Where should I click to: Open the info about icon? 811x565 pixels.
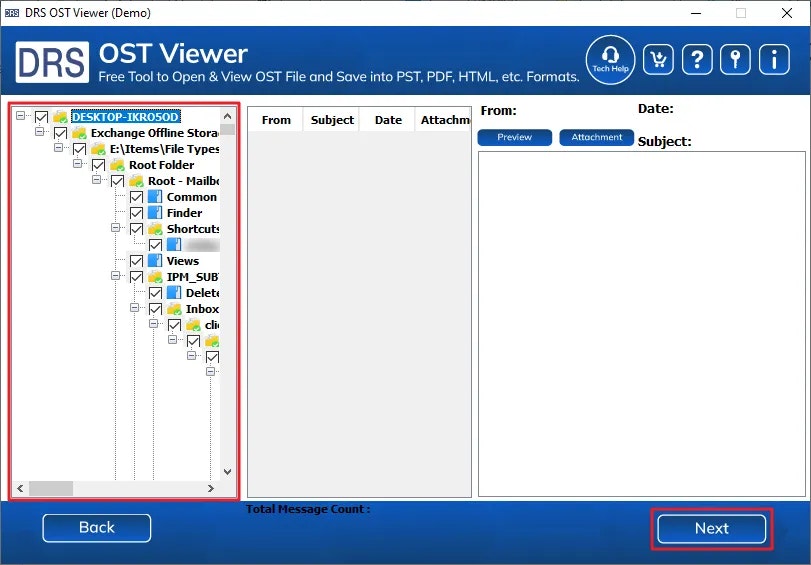click(x=774, y=60)
